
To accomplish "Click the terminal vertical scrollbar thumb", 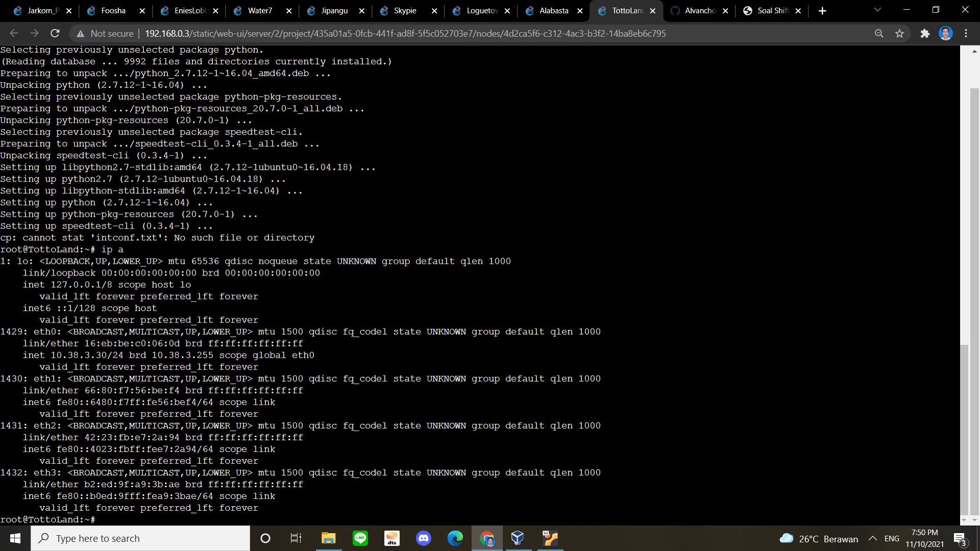I will pos(964,430).
